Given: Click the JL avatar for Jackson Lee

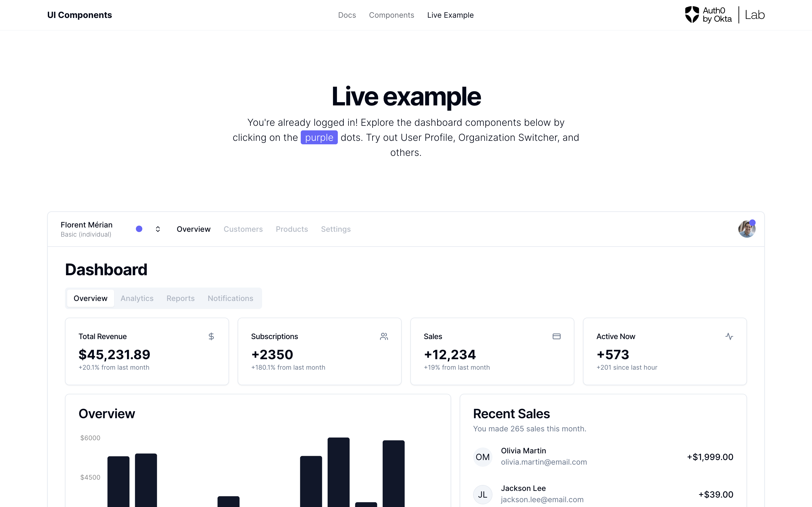Looking at the screenshot, I should click(483, 494).
